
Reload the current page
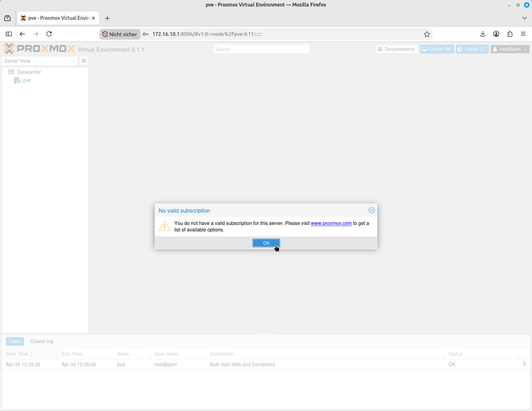coord(49,34)
